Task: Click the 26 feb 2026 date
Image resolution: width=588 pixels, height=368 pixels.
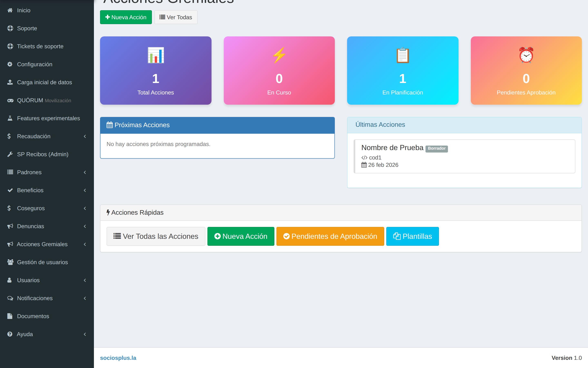Action: (x=383, y=165)
